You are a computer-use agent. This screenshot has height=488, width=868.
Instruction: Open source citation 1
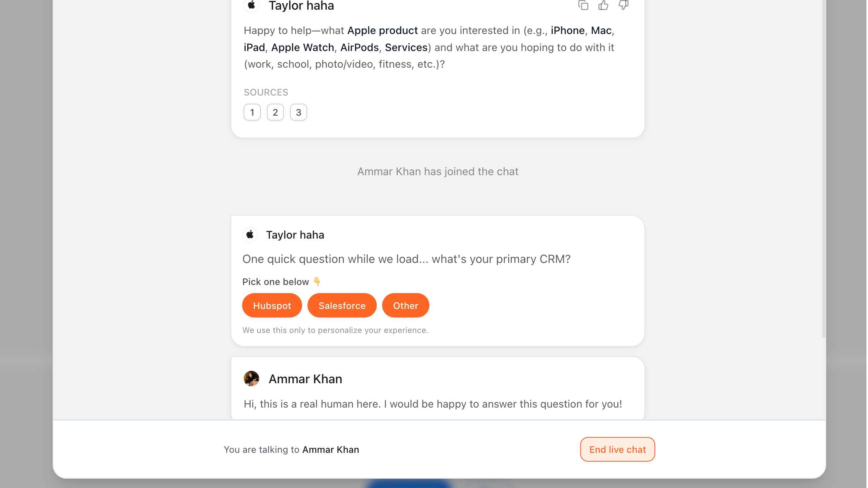tap(252, 112)
